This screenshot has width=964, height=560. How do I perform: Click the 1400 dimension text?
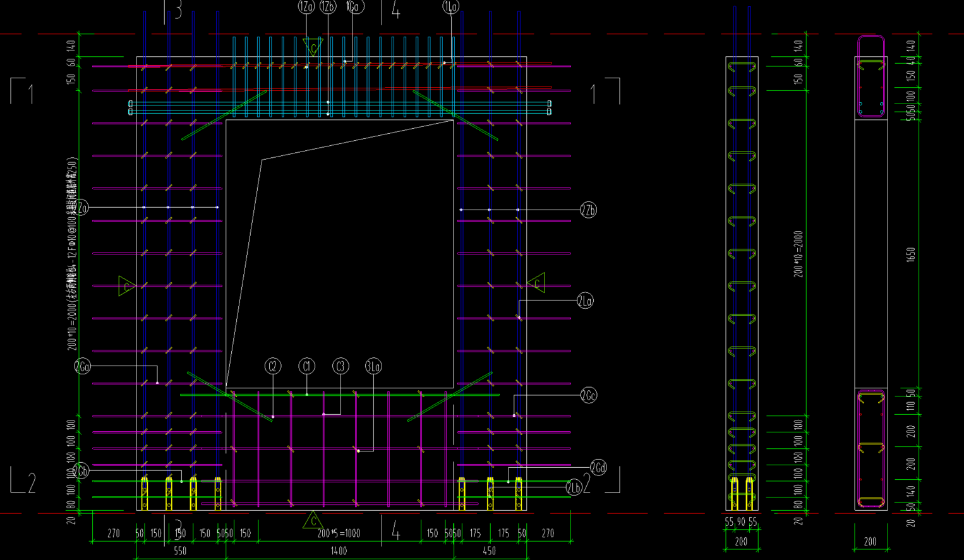click(x=339, y=551)
